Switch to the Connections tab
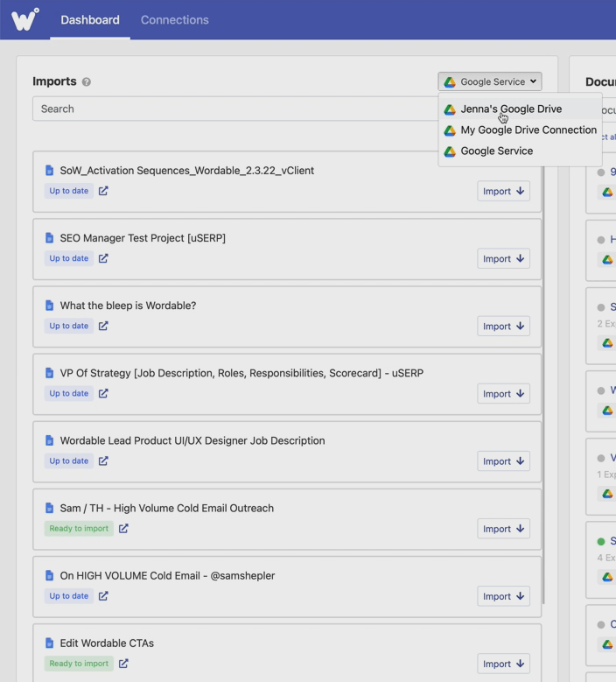Image resolution: width=616 pixels, height=682 pixels. 174,20
